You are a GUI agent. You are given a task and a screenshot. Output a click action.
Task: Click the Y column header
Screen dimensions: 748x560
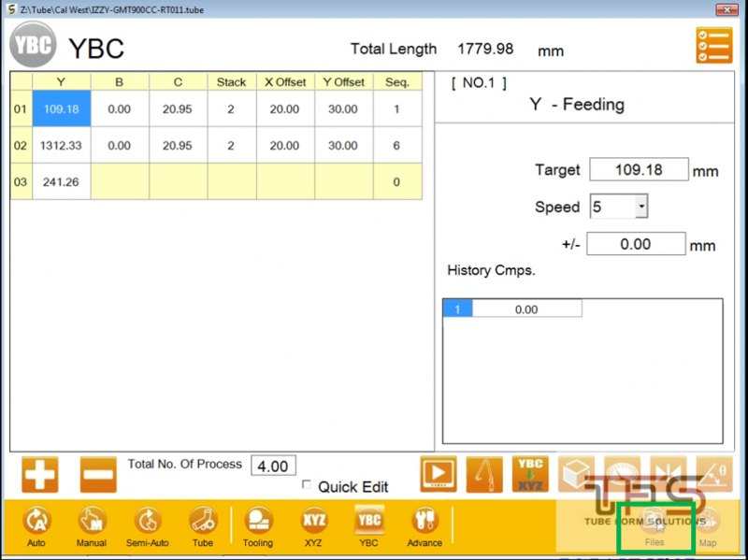click(62, 81)
